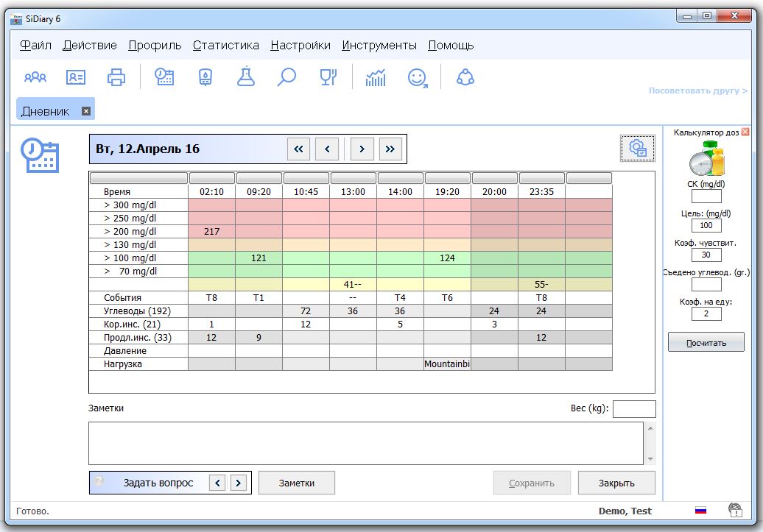
Task: Close the Калькулятор доз panel
Action: click(x=745, y=132)
